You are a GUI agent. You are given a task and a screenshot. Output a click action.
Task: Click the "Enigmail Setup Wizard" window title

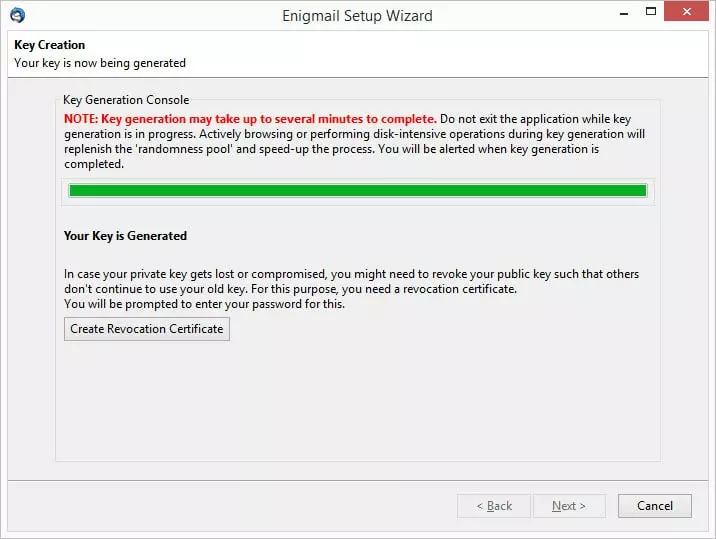pos(357,15)
